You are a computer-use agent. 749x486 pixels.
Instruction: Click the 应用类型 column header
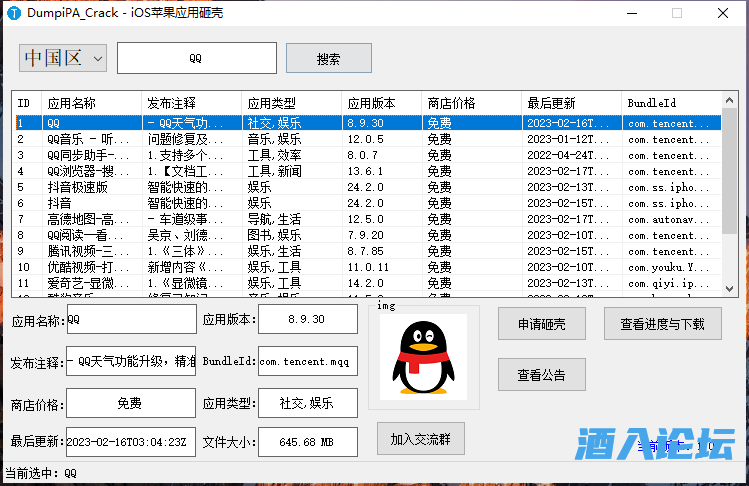(x=292, y=103)
